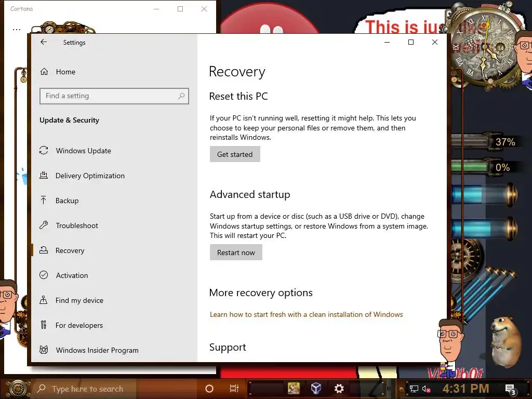Open Task View on taskbar
Image resolution: width=532 pixels, height=399 pixels.
234,389
